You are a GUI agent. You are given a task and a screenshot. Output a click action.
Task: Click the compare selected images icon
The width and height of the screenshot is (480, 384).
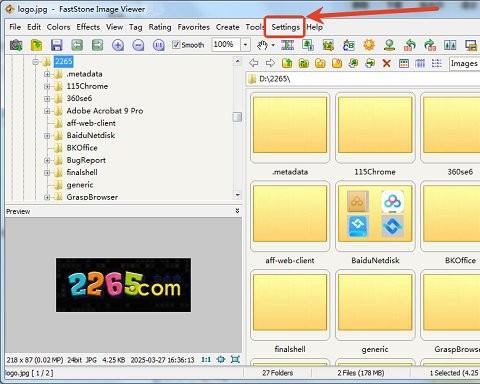450,45
